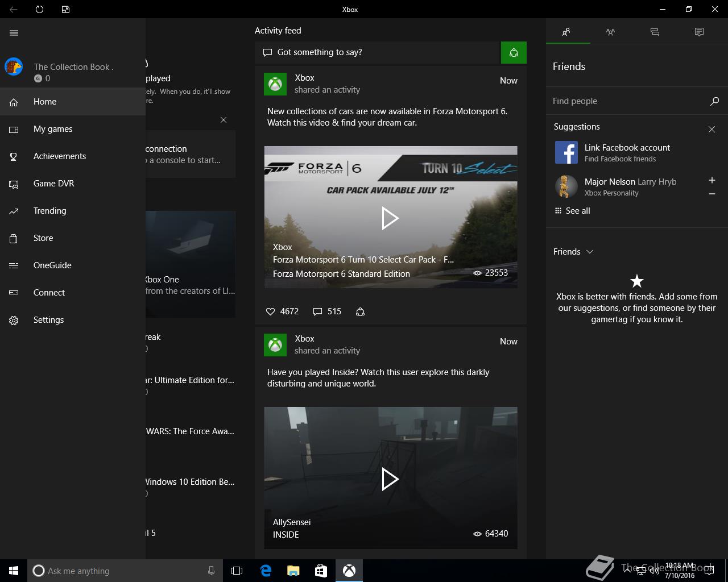This screenshot has width=728, height=582.
Task: Switch to the Messages tab icon
Action: (655, 32)
